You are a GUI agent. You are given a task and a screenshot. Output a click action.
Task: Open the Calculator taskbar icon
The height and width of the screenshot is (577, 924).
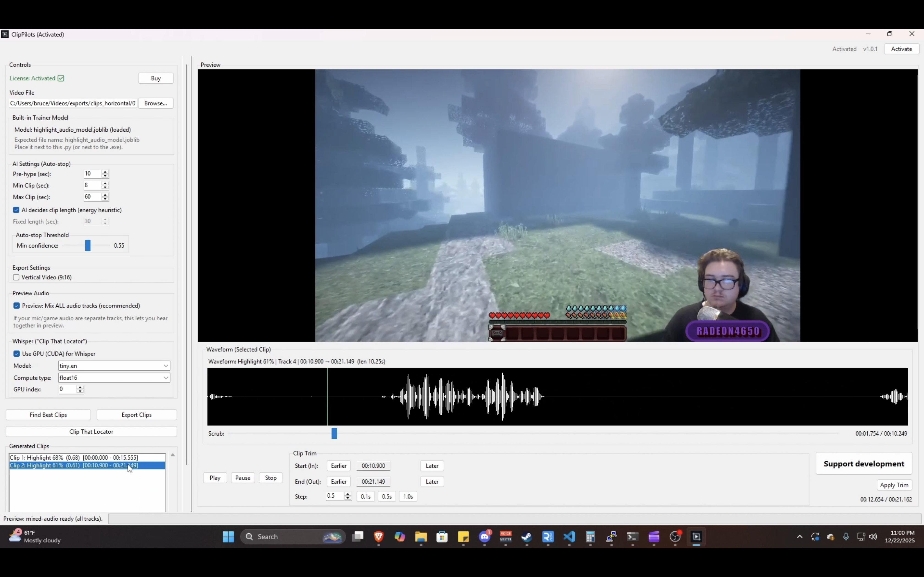590,537
